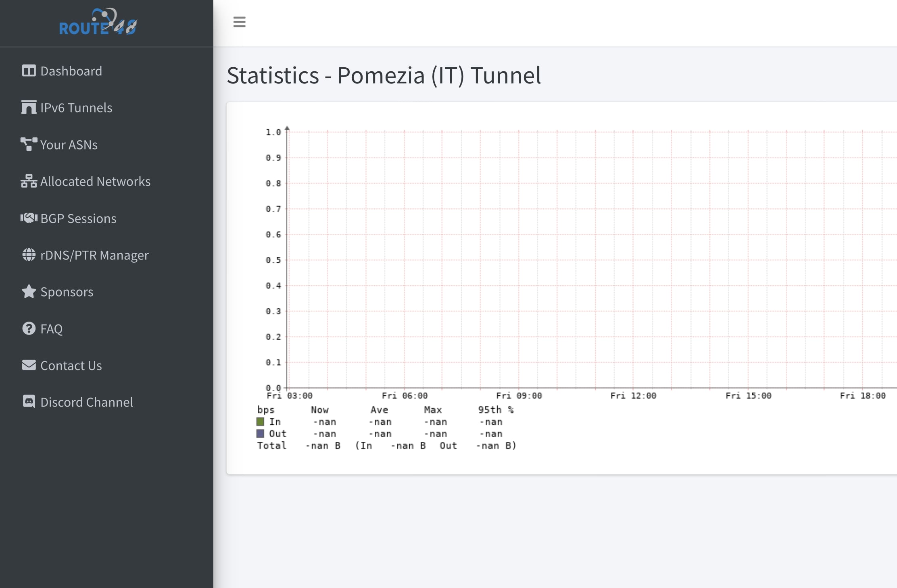897x588 pixels.
Task: Click the green In legend swatch
Action: coord(260,422)
